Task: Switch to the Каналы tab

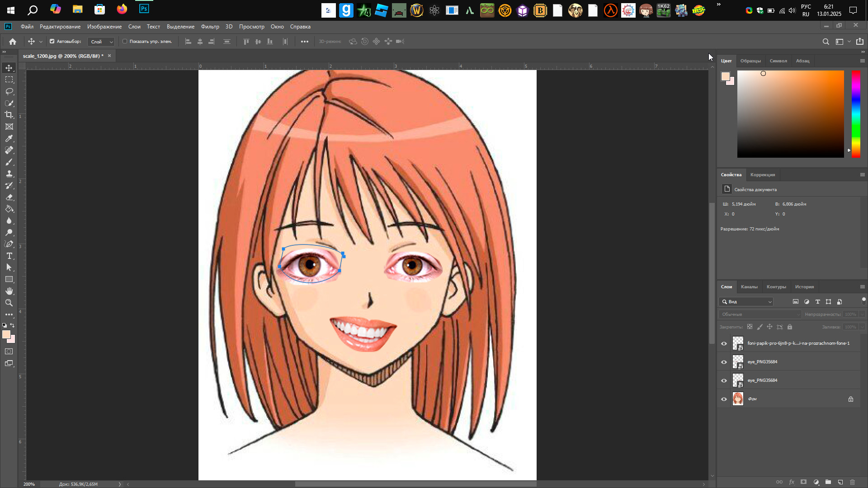Action: pyautogui.click(x=749, y=286)
